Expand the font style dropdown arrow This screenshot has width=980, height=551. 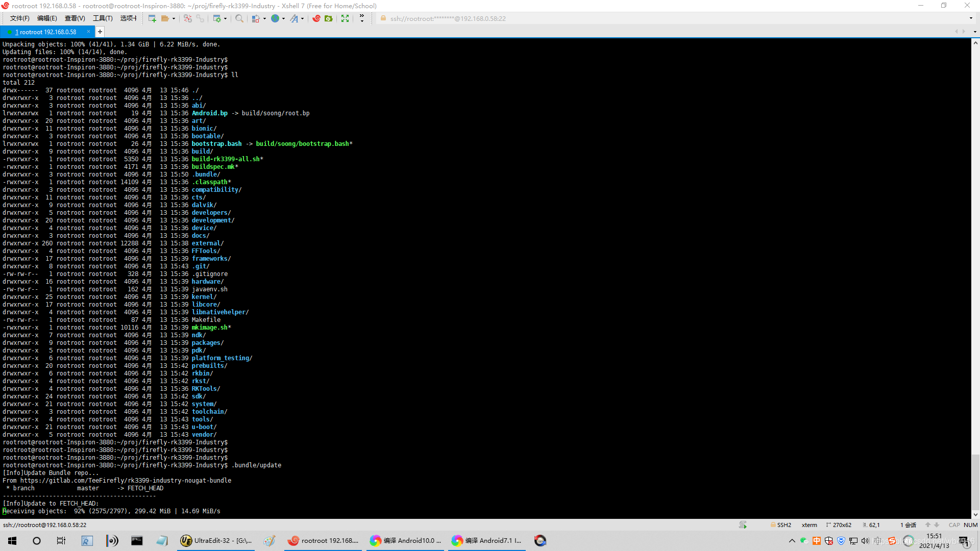[x=303, y=19]
